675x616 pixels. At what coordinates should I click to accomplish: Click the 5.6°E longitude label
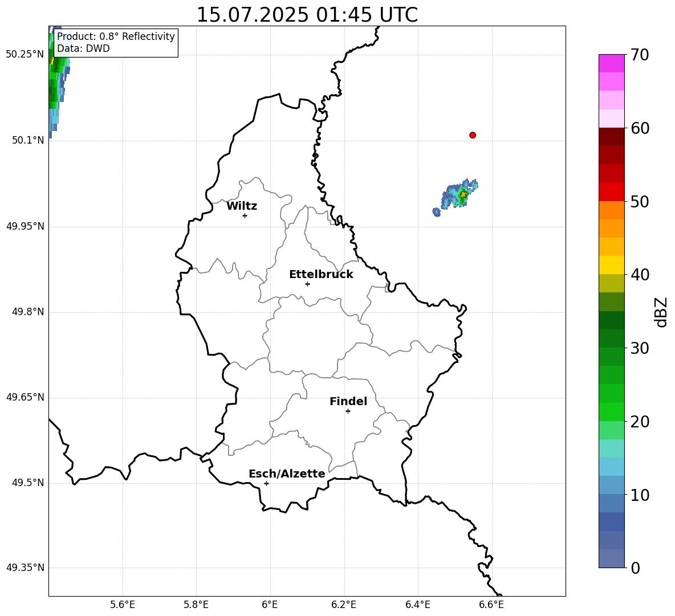pyautogui.click(x=123, y=605)
